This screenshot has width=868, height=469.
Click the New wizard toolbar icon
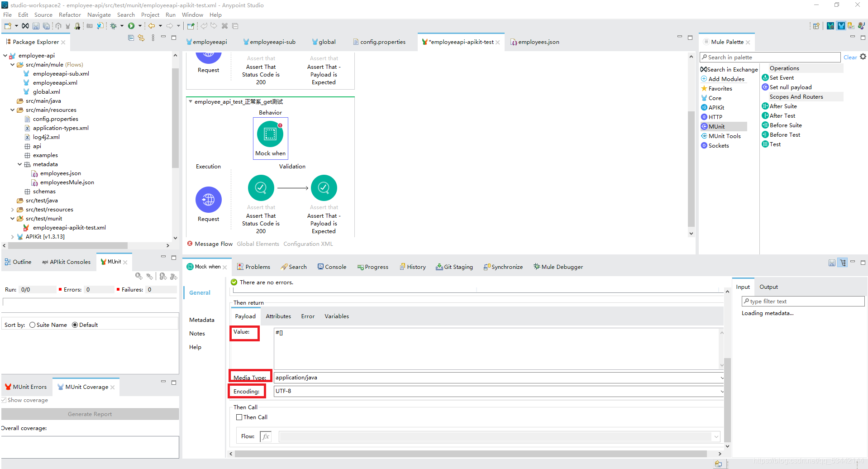pos(8,26)
